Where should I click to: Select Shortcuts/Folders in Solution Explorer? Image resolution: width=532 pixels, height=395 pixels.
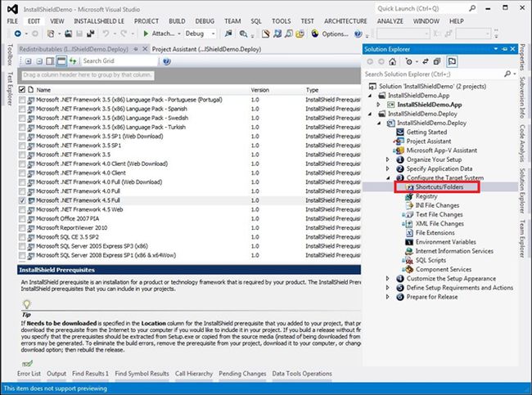[x=440, y=187]
